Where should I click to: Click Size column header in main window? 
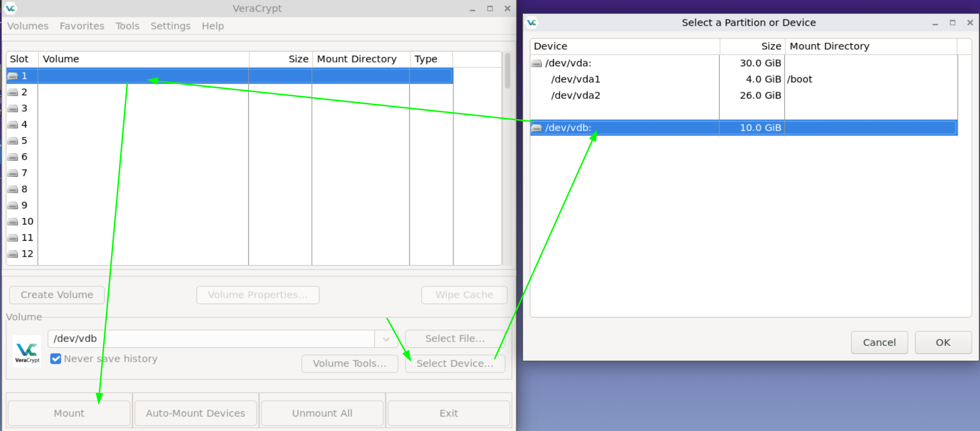tap(281, 59)
